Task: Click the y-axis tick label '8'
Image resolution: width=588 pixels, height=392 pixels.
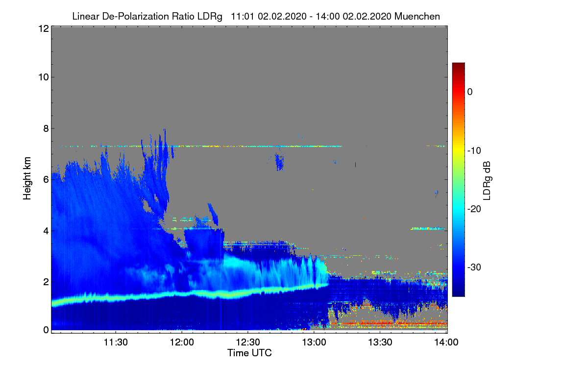Action: click(46, 128)
